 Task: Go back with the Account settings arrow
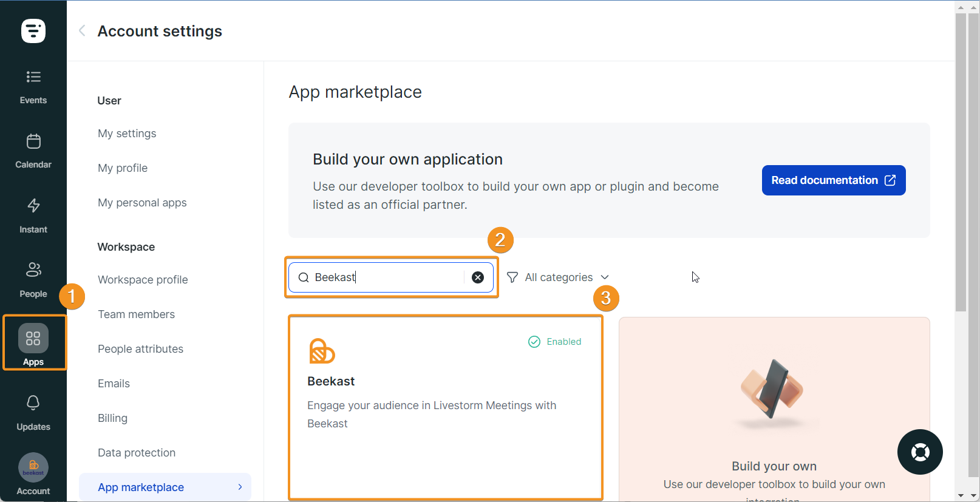pyautogui.click(x=82, y=31)
